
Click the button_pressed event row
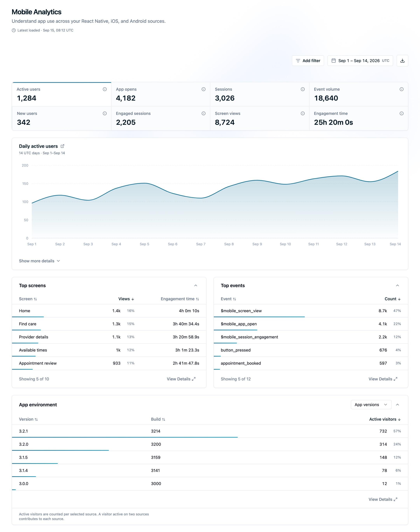[x=311, y=350]
